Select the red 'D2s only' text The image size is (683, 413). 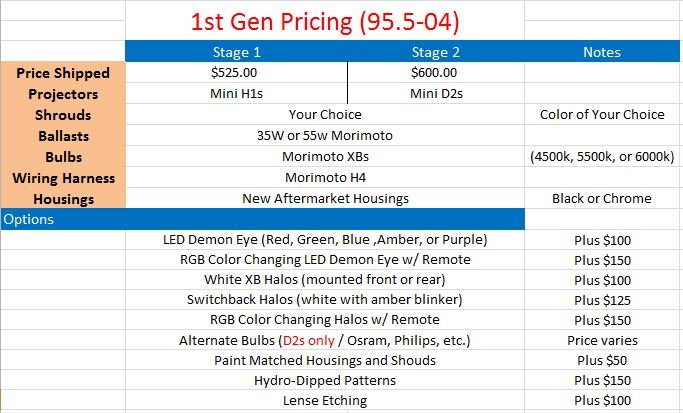click(309, 340)
